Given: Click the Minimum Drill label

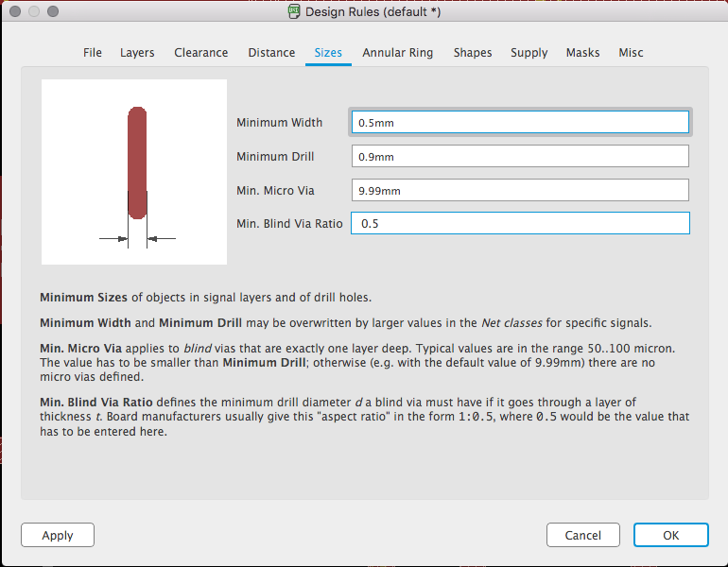Looking at the screenshot, I should click(275, 156).
